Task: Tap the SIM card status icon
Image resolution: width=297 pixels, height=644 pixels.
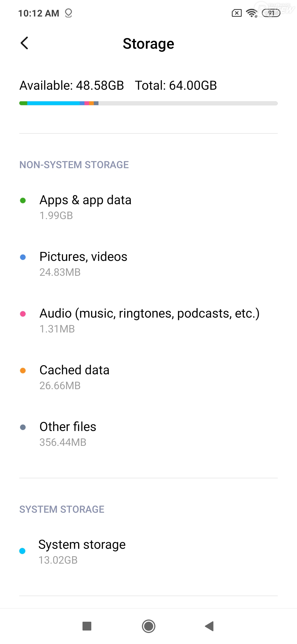Action: click(237, 13)
